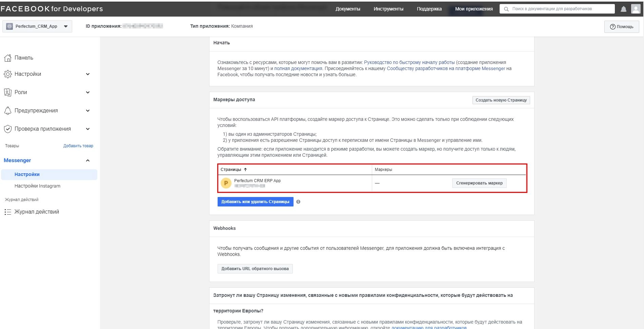This screenshot has width=644, height=329.
Task: Open the Инструменты top menu
Action: tap(388, 9)
